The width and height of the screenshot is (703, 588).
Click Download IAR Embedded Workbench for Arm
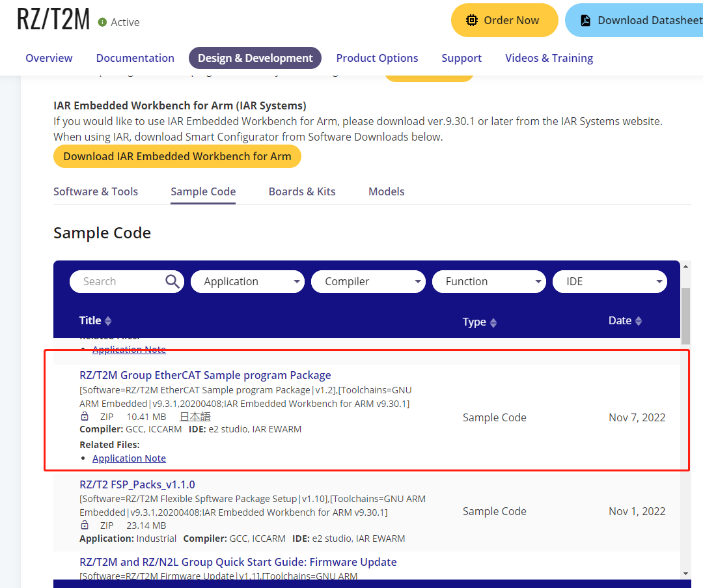click(x=177, y=156)
